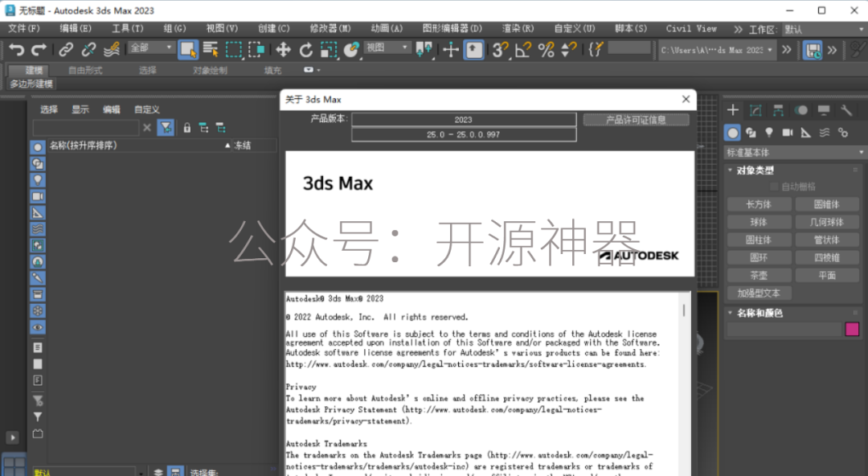Open the Edit Named Selection Sets icon
The width and height of the screenshot is (868, 476).
click(x=596, y=50)
